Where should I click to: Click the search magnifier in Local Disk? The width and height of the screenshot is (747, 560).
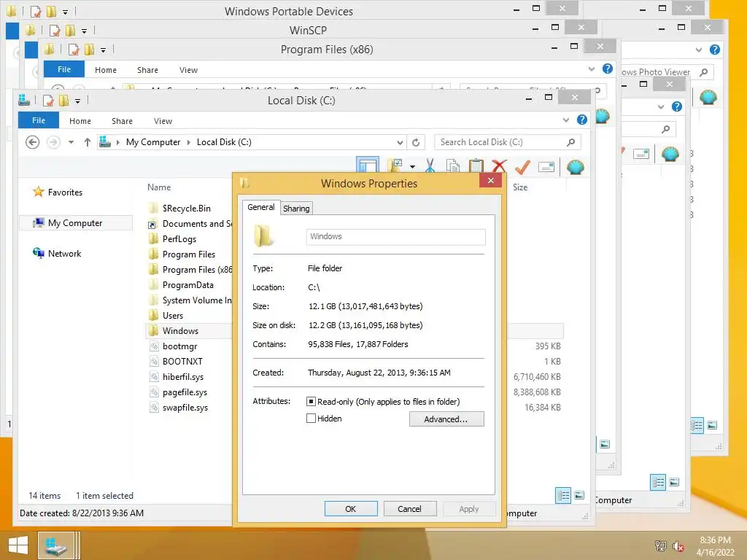[x=570, y=142]
